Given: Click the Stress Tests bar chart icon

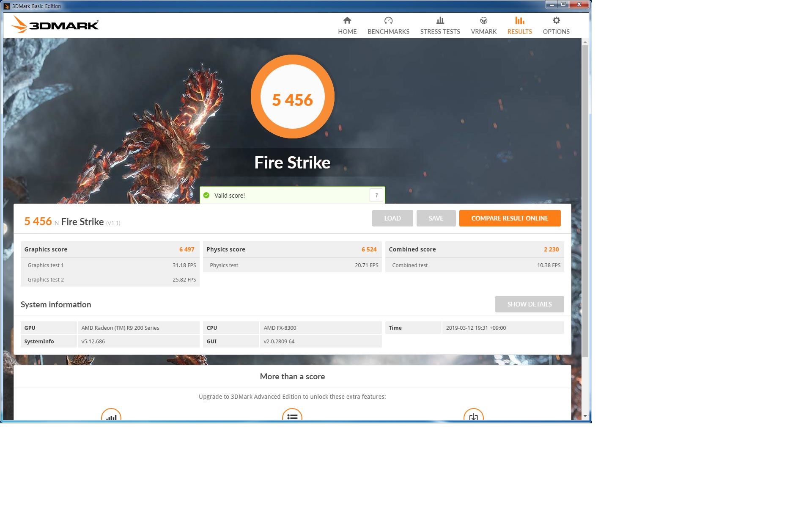Looking at the screenshot, I should point(440,20).
